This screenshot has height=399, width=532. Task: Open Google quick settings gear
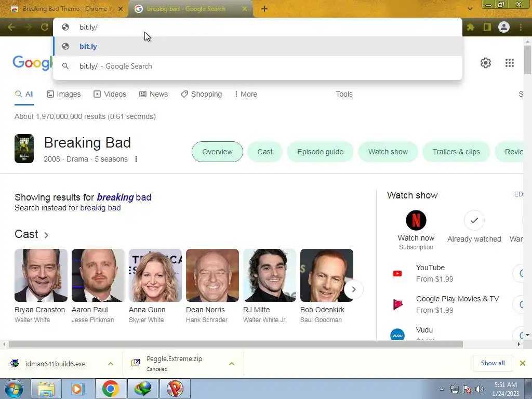486,63
